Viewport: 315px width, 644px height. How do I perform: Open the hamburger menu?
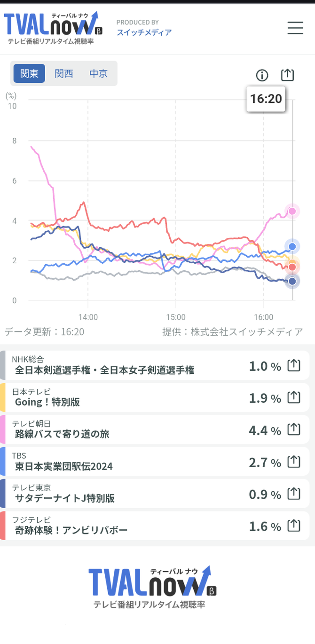[295, 28]
